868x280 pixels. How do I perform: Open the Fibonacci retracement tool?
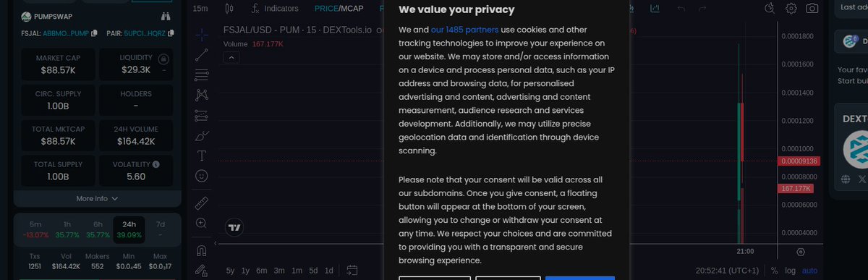point(202,75)
